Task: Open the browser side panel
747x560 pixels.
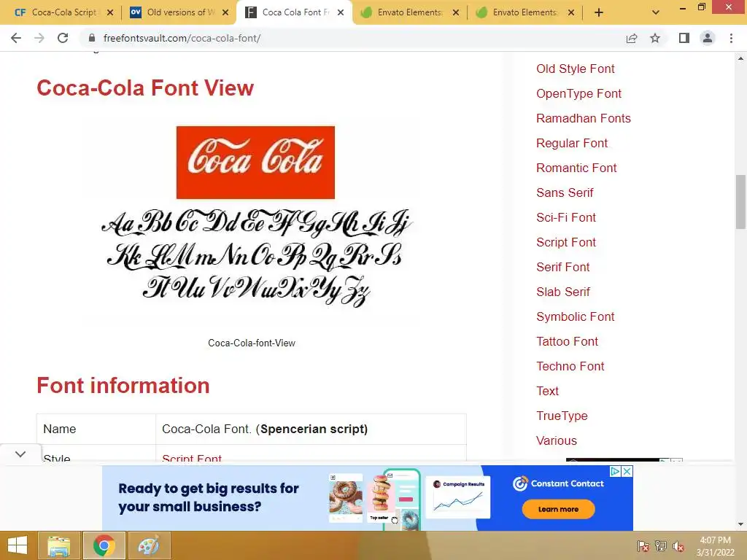Action: click(684, 38)
